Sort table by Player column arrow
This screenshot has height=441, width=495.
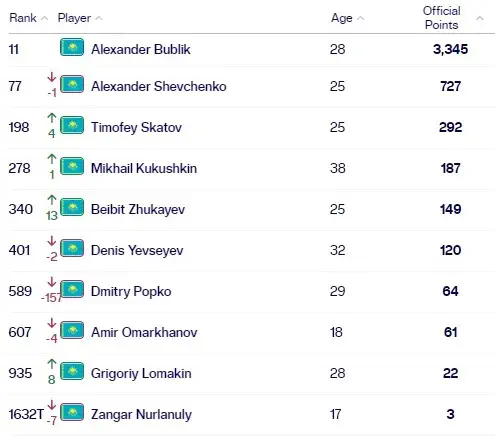(99, 18)
